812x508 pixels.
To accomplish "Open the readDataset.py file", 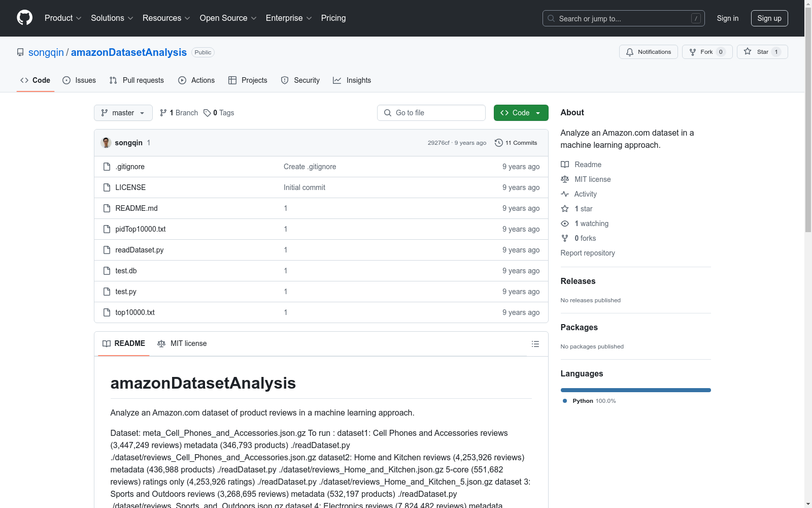I will 140,250.
